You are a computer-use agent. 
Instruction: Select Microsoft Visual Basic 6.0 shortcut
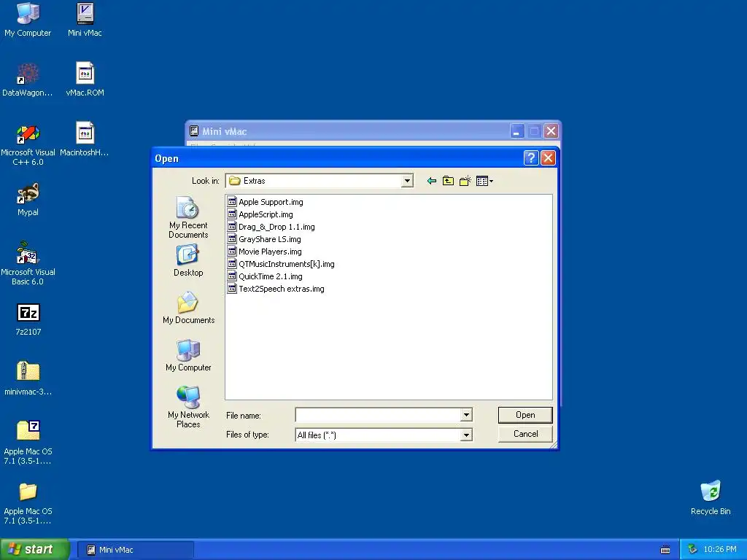point(28,264)
